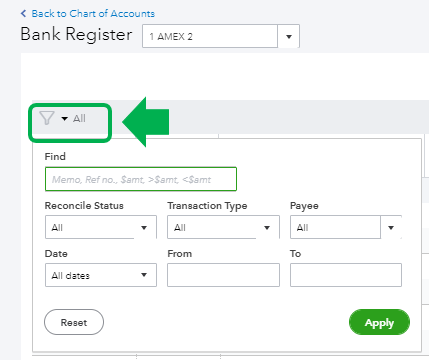Click the back chevron beside Chart of Accounts
429x360 pixels.
tap(23, 13)
